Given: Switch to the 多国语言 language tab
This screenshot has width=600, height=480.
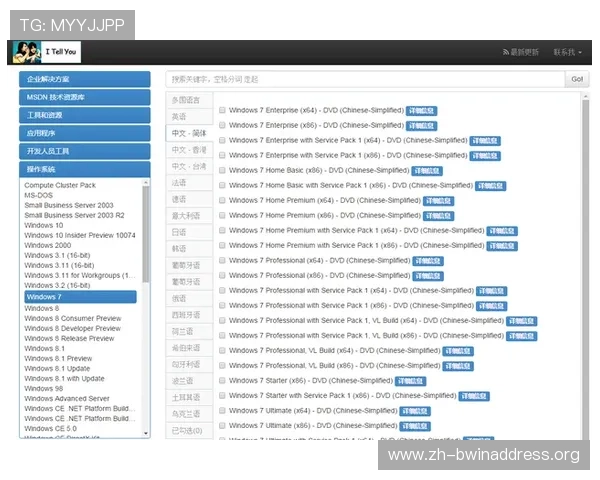Looking at the screenshot, I should point(189,100).
